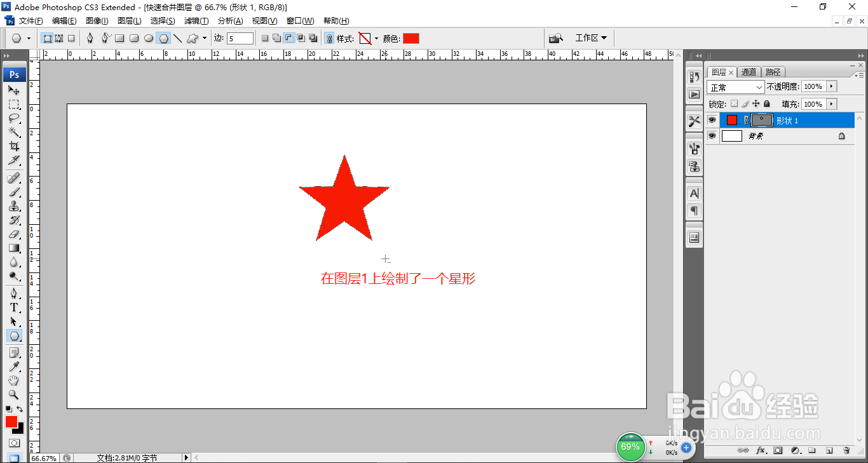Choose Rounded Rectangle tool in options bar
This screenshot has width=868, height=463.
coord(134,39)
